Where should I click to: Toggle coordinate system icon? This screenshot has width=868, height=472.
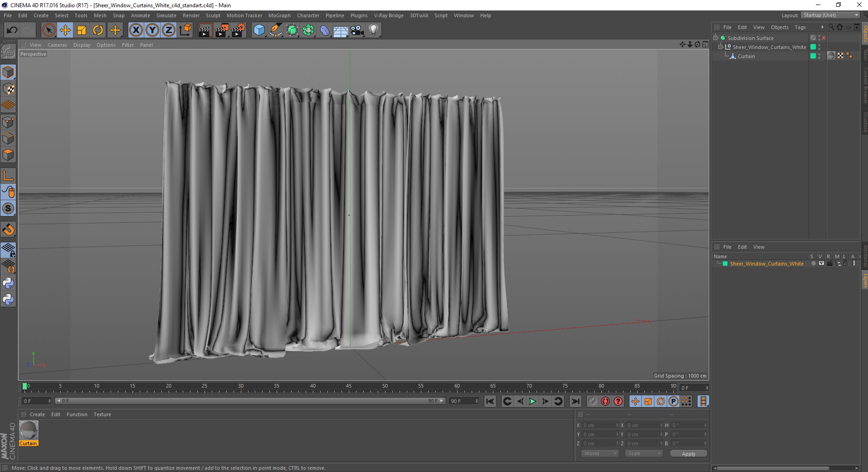point(185,30)
